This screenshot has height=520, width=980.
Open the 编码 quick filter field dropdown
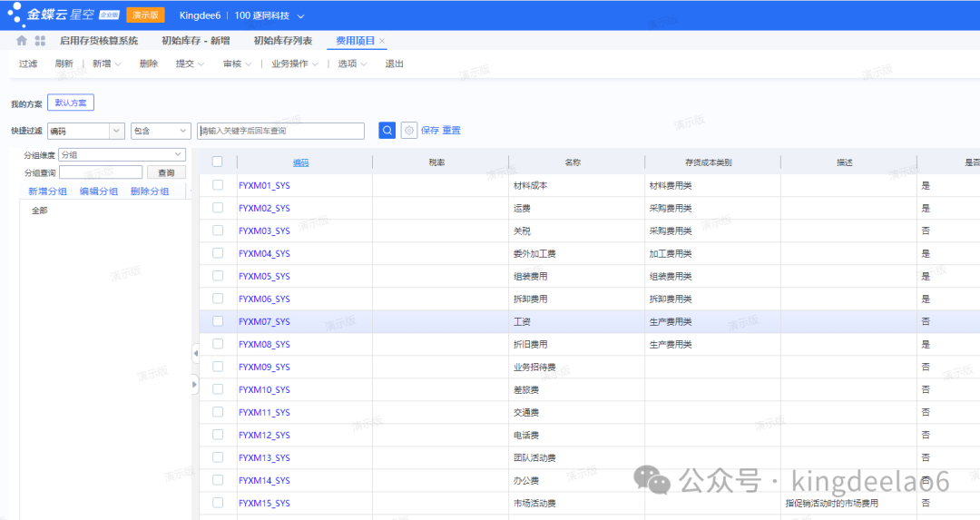pyautogui.click(x=85, y=131)
